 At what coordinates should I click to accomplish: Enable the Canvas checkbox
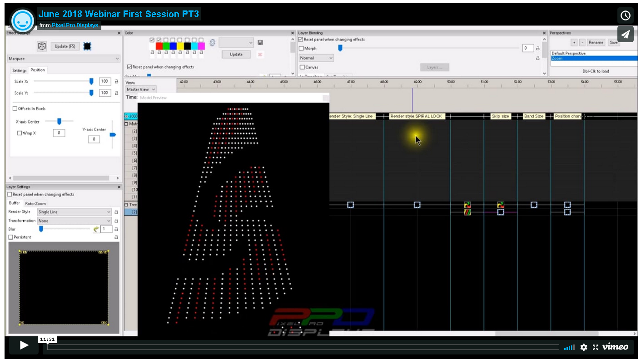(302, 67)
